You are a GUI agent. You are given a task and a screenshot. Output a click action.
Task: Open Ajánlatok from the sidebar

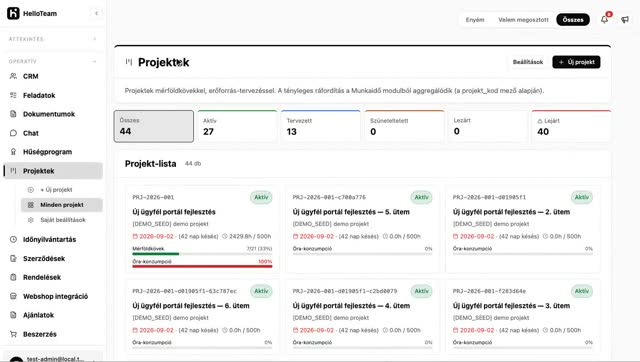click(53, 315)
